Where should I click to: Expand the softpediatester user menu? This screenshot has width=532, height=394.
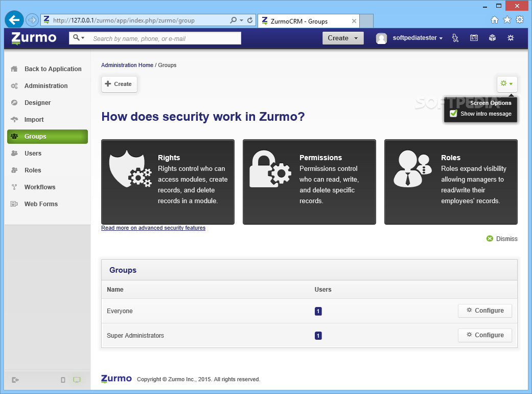click(418, 38)
